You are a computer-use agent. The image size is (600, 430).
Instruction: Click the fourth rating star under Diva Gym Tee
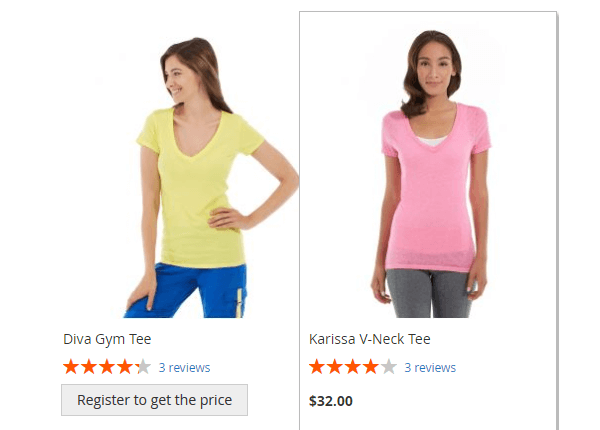pos(125,367)
